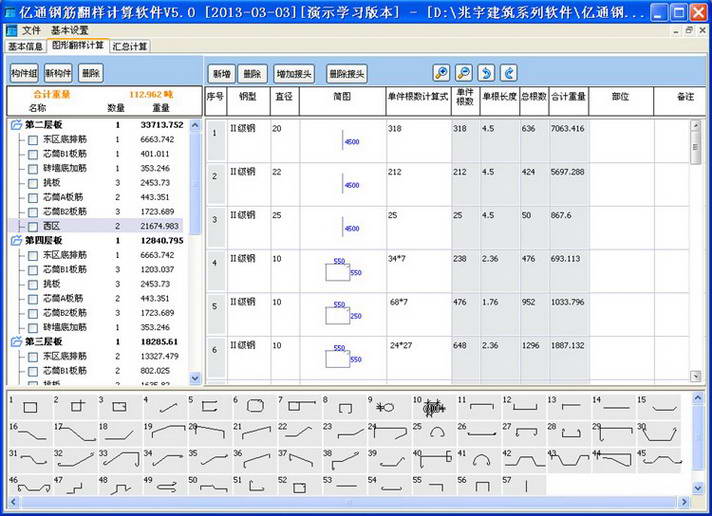Select table row number 4
The width and height of the screenshot is (712, 516).
point(215,270)
